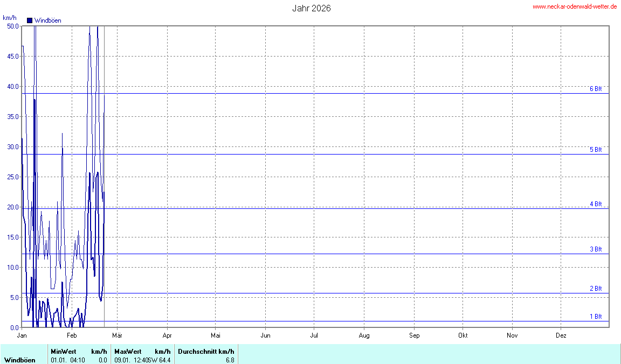Click the 50.0 value on the y-axis

coord(12,26)
